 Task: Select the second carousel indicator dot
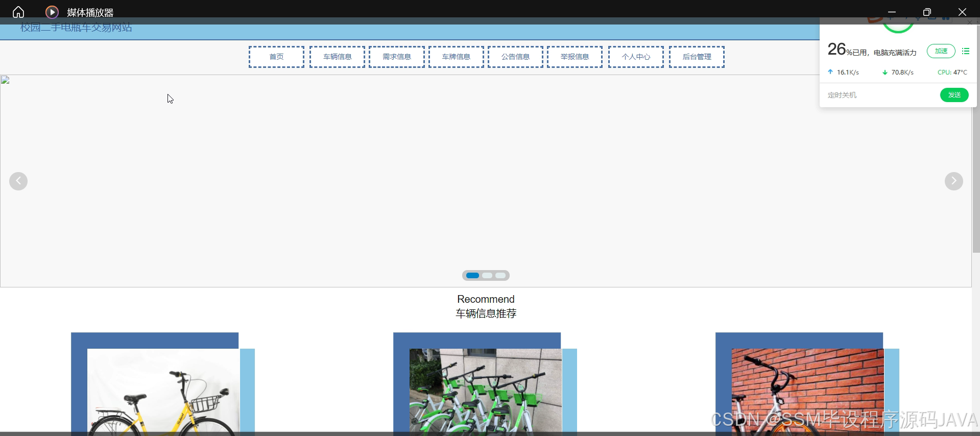click(487, 276)
